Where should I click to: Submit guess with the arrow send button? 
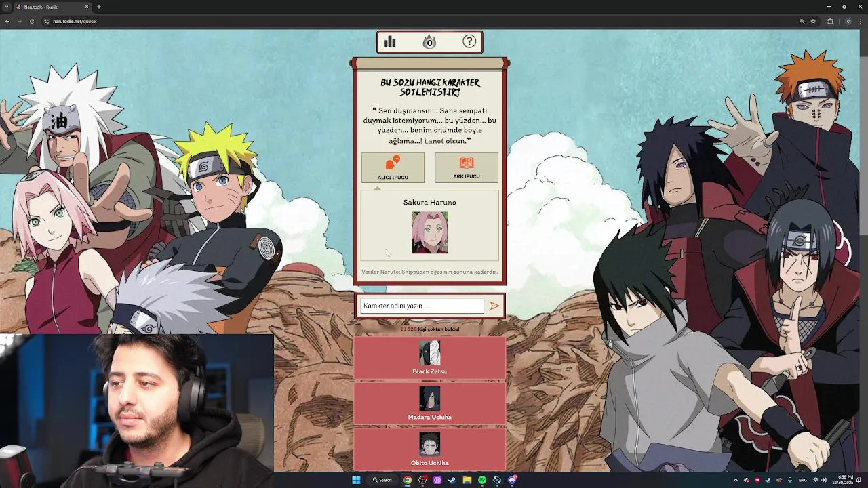click(494, 306)
